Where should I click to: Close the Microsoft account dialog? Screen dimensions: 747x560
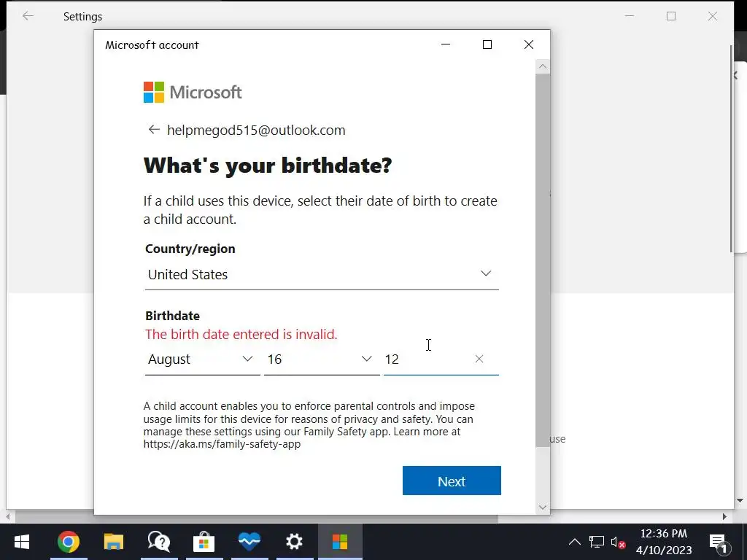(529, 44)
